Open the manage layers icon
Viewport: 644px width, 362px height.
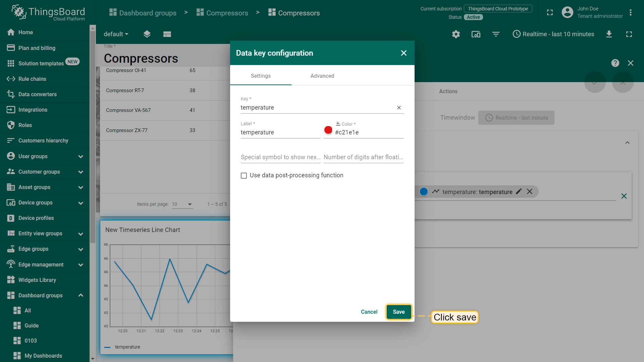tap(147, 34)
